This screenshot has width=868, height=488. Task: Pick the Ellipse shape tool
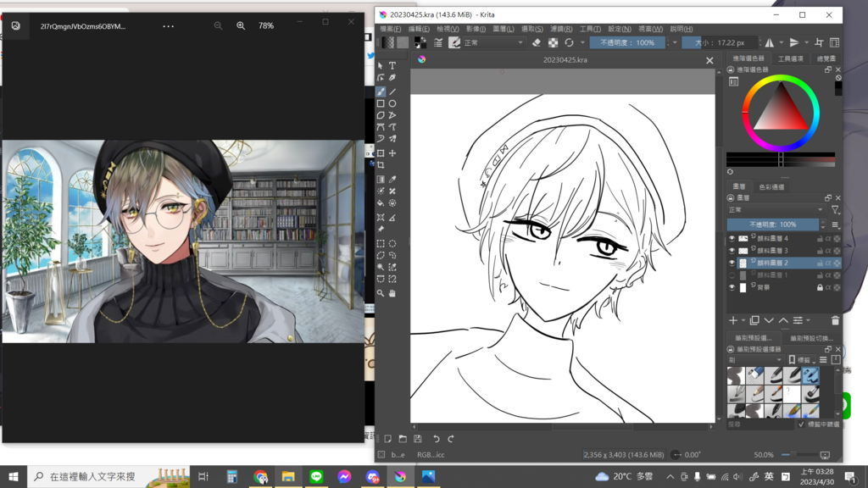(392, 103)
